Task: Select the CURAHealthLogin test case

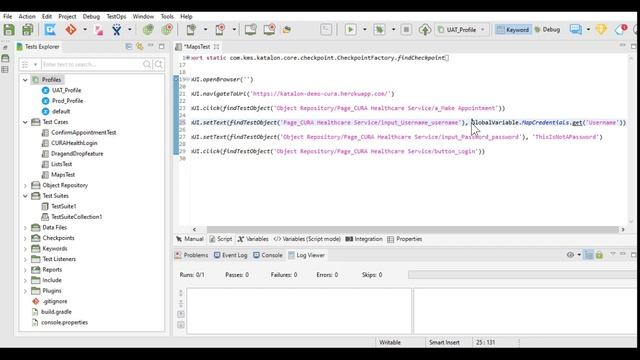Action: pyautogui.click(x=74, y=143)
